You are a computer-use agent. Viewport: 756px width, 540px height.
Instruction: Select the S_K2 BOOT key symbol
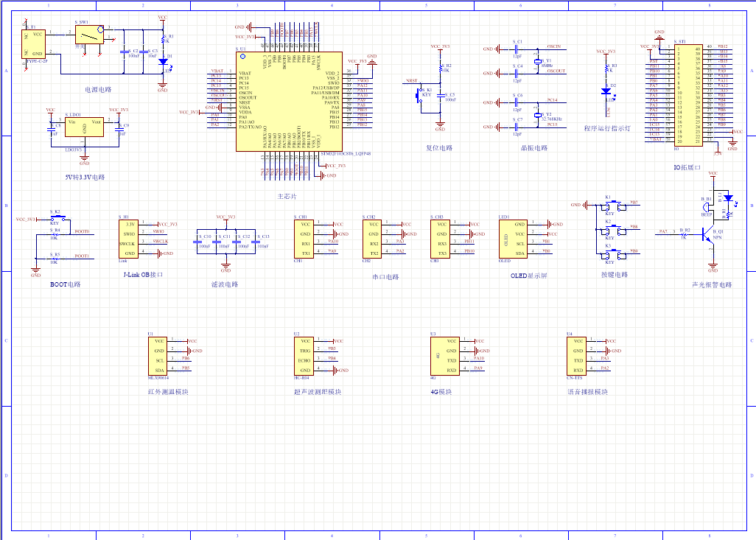[58, 218]
